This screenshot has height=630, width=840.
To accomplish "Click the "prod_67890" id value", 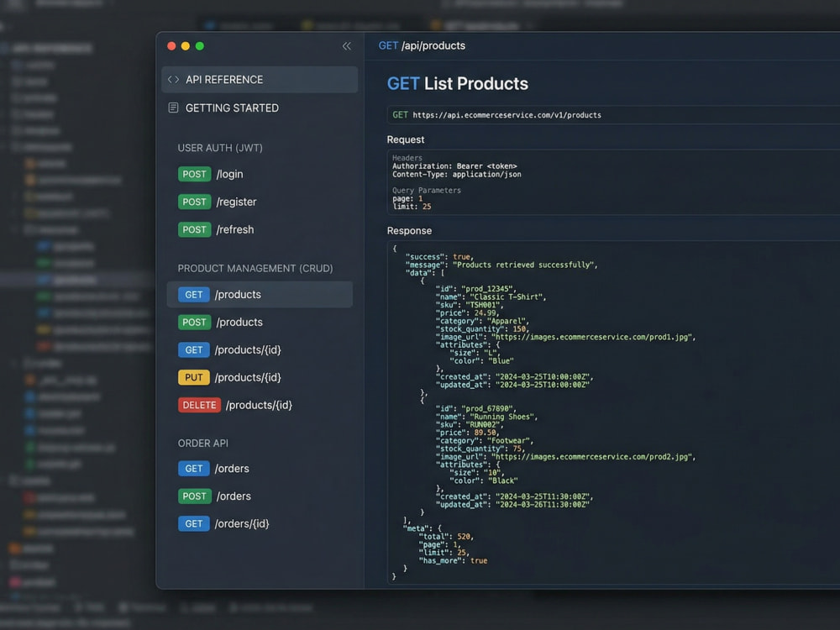I will coord(489,409).
